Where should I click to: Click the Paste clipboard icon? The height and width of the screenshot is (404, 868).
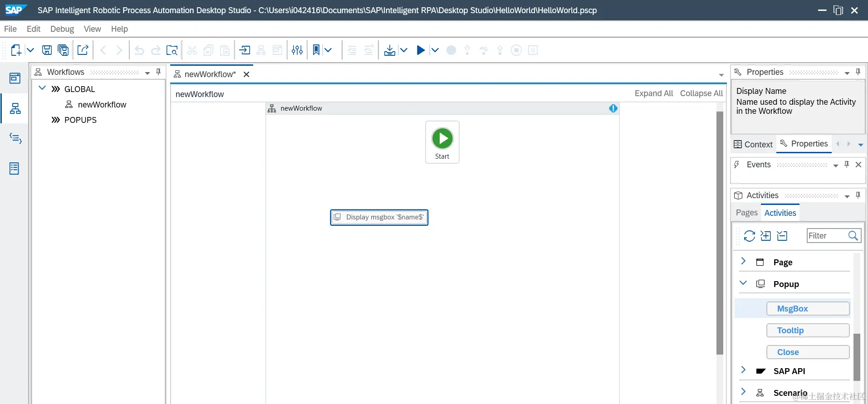point(225,50)
